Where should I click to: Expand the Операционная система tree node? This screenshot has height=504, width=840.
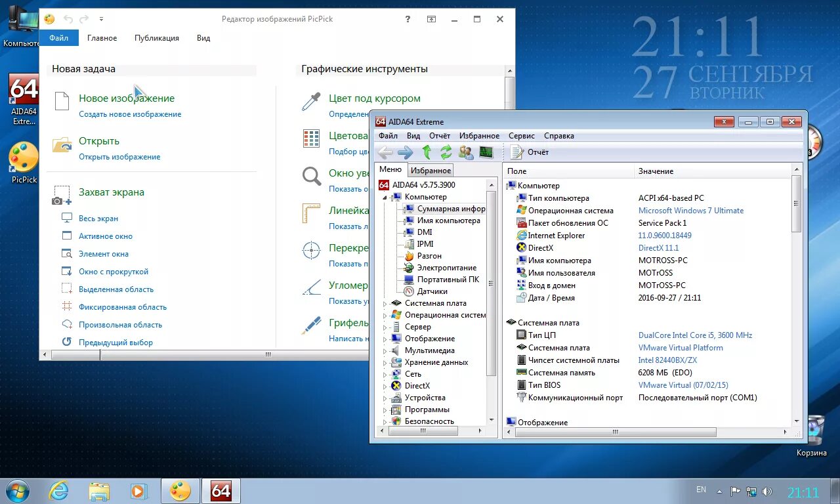[x=385, y=315]
